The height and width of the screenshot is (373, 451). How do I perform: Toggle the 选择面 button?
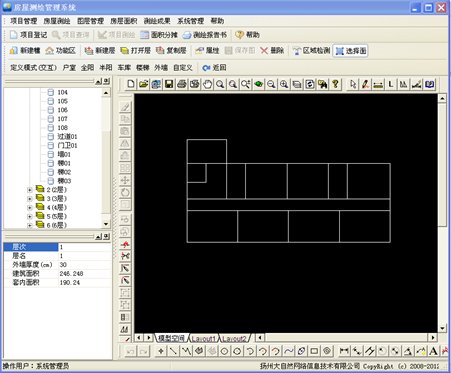click(351, 51)
